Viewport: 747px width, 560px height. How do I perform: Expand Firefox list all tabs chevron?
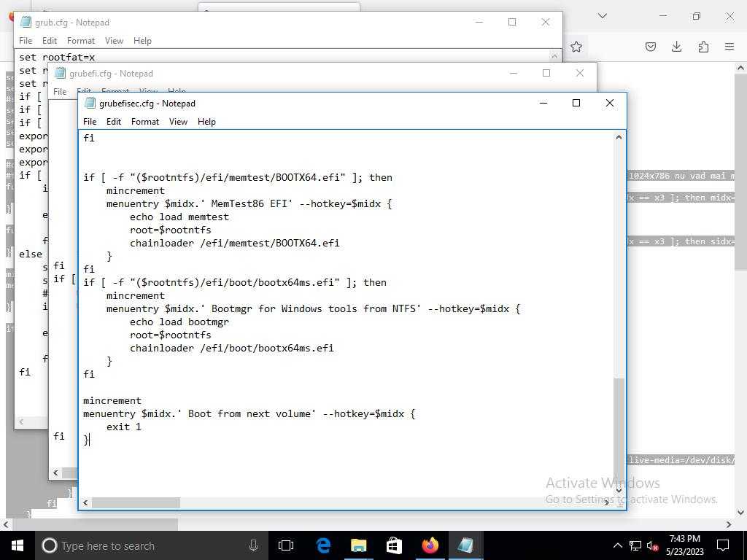point(602,15)
